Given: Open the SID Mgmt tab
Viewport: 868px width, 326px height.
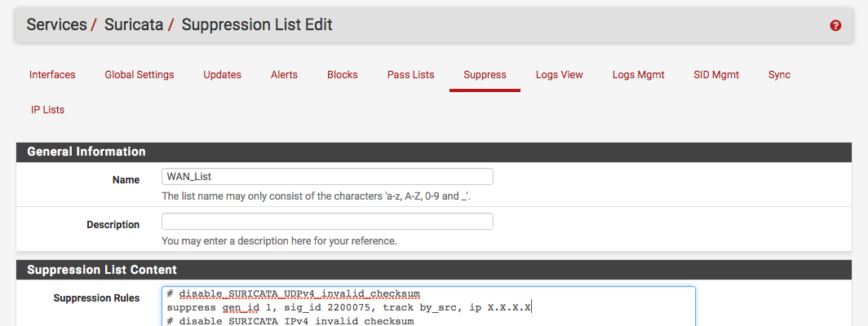Looking at the screenshot, I should coord(716,75).
